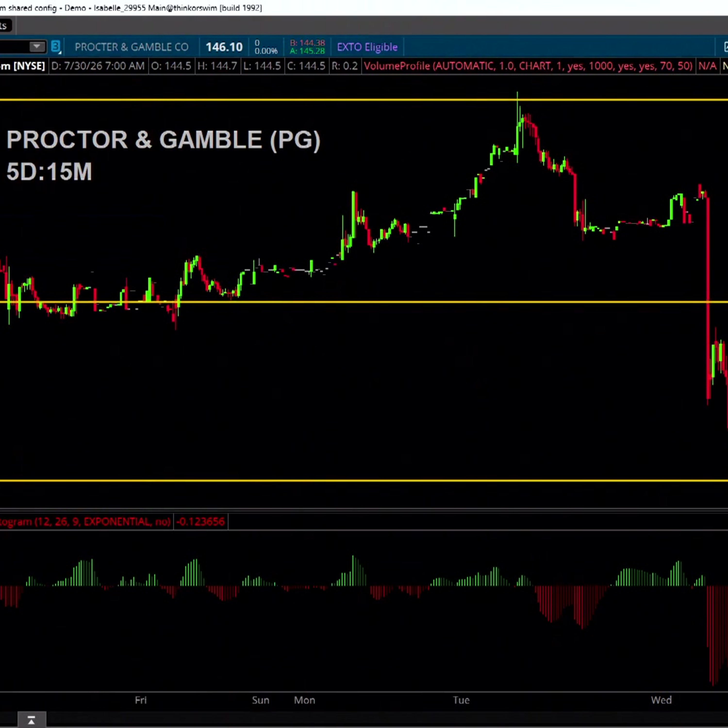Click the N/A value beside VolumeProfile
This screenshot has height=728, width=728.
pyautogui.click(x=707, y=66)
